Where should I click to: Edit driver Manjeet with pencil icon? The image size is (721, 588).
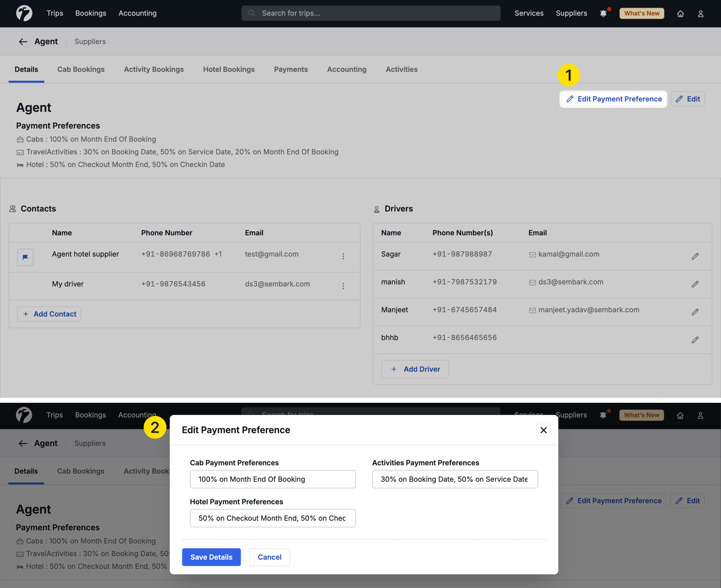[x=695, y=312]
